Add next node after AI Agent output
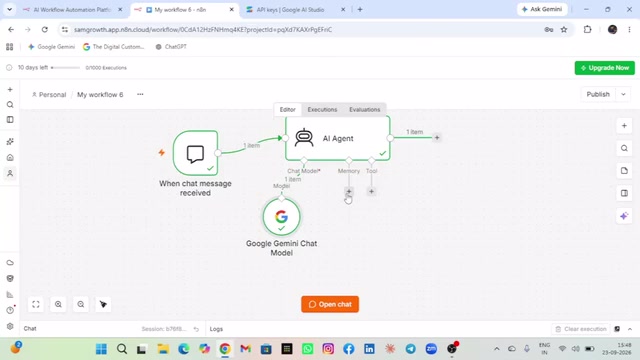 (x=437, y=138)
